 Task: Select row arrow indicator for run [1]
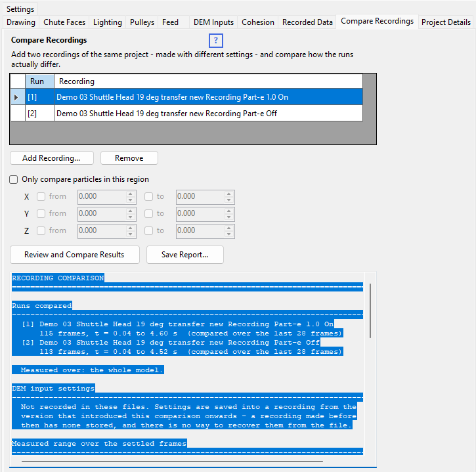(17, 97)
